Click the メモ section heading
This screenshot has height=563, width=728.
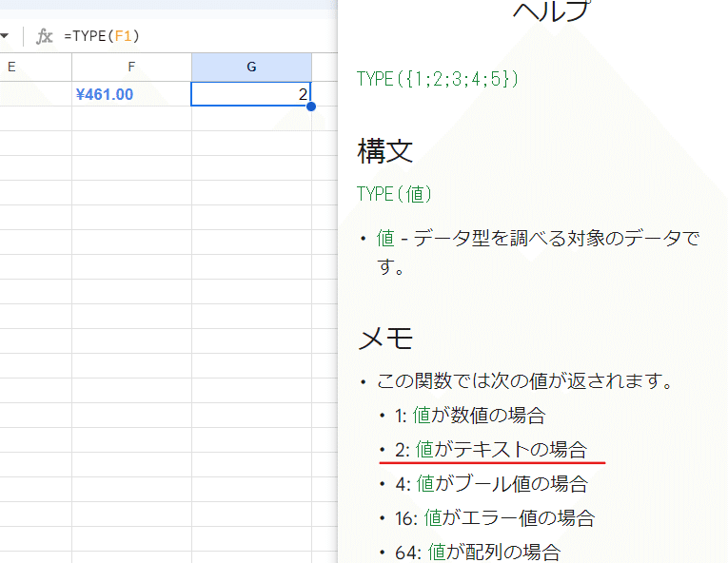point(385,338)
